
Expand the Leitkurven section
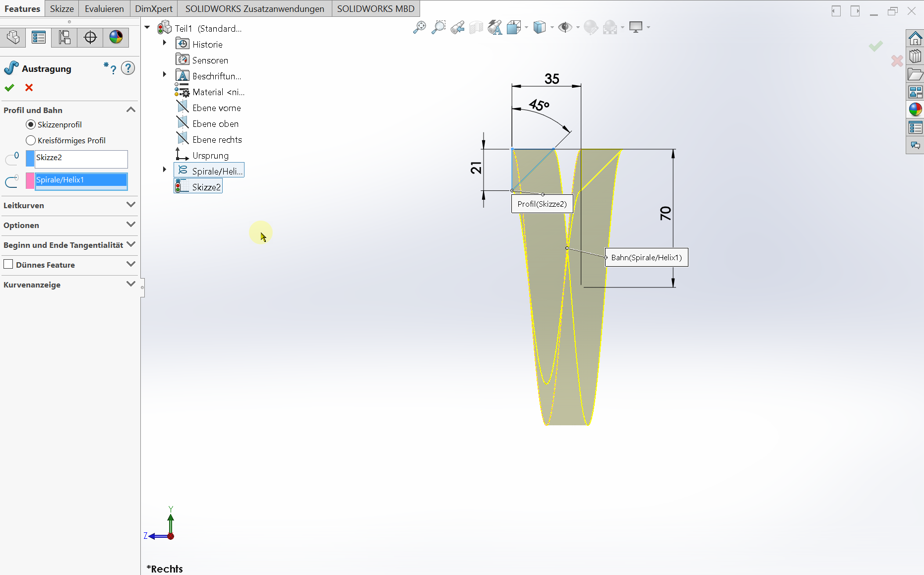pos(131,205)
